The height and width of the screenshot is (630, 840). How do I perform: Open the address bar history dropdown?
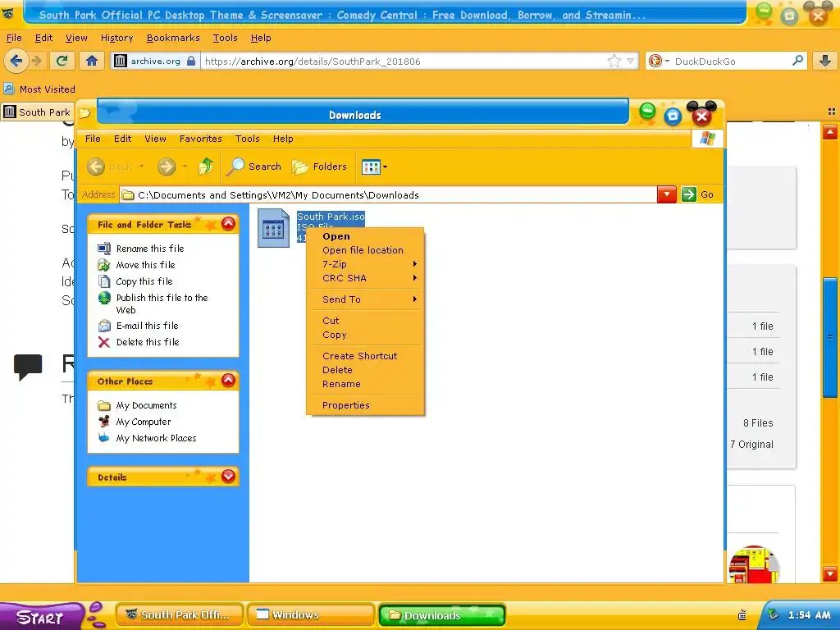click(666, 194)
